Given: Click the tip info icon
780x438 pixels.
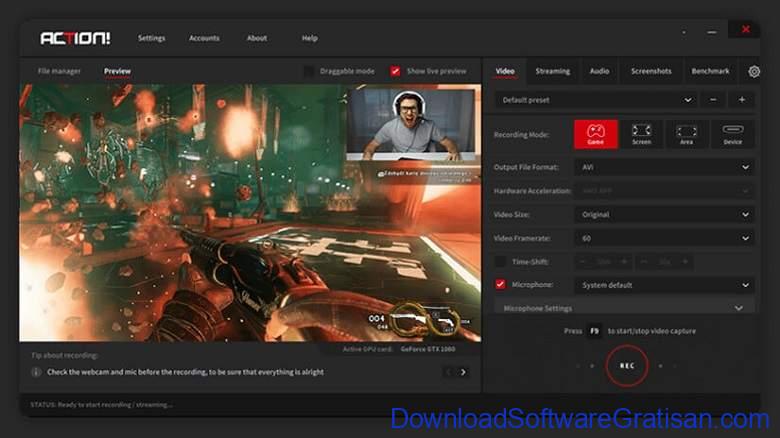Looking at the screenshot, I should coord(36,372).
